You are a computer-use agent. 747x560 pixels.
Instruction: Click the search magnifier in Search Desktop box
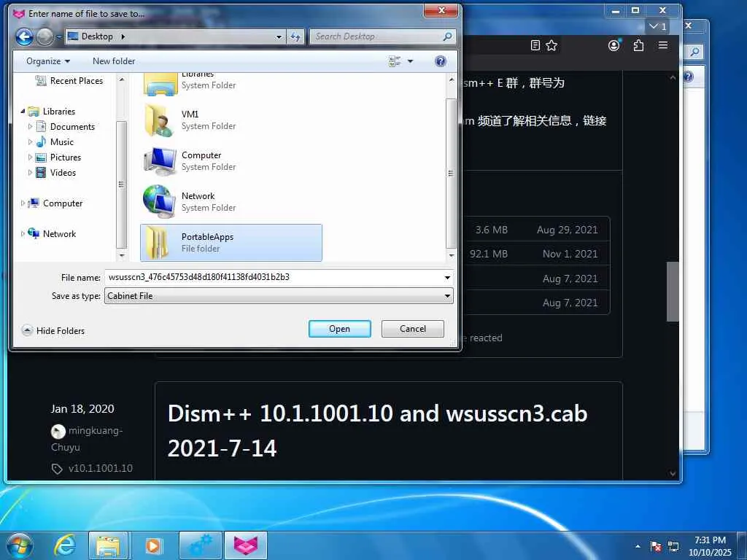[447, 36]
